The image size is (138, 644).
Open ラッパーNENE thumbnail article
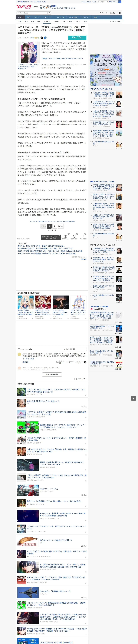(x=61, y=302)
